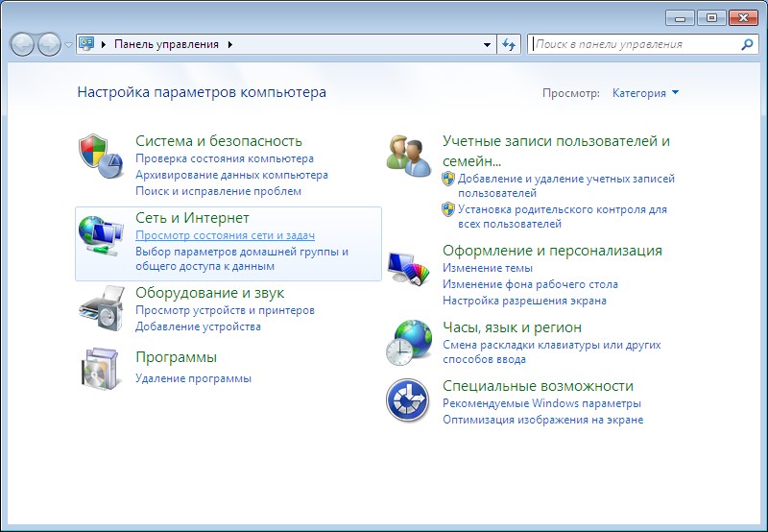Click Поиск и исправление проблем
Screen dimensions: 768x532
(218, 191)
